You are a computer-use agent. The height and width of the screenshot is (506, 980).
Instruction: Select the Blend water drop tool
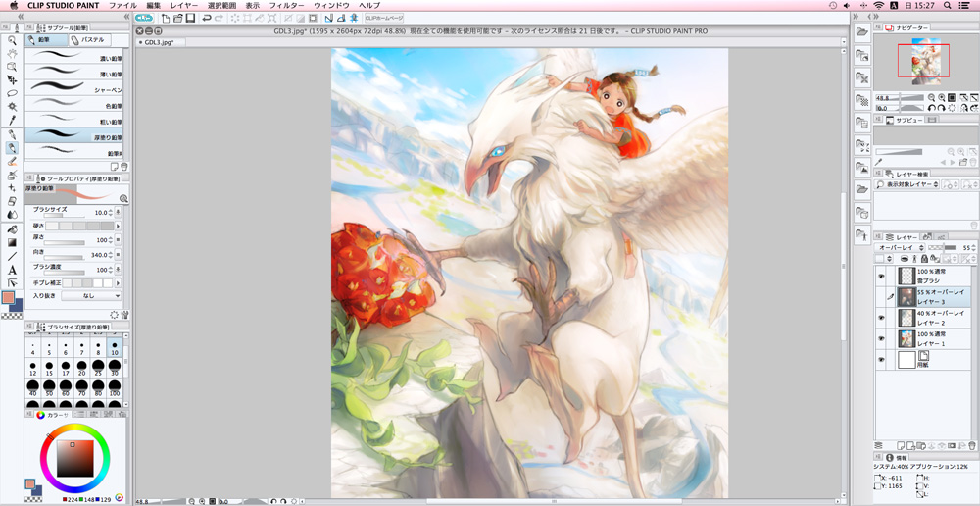[12, 215]
